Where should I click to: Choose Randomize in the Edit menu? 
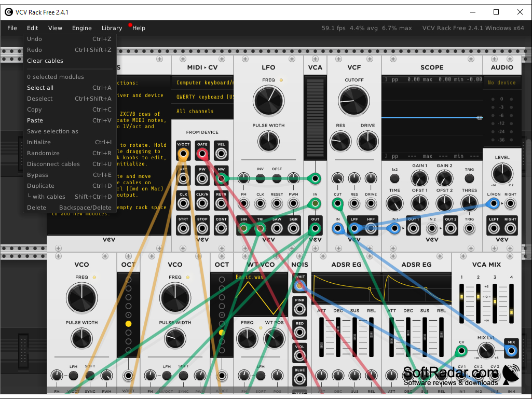70,153
